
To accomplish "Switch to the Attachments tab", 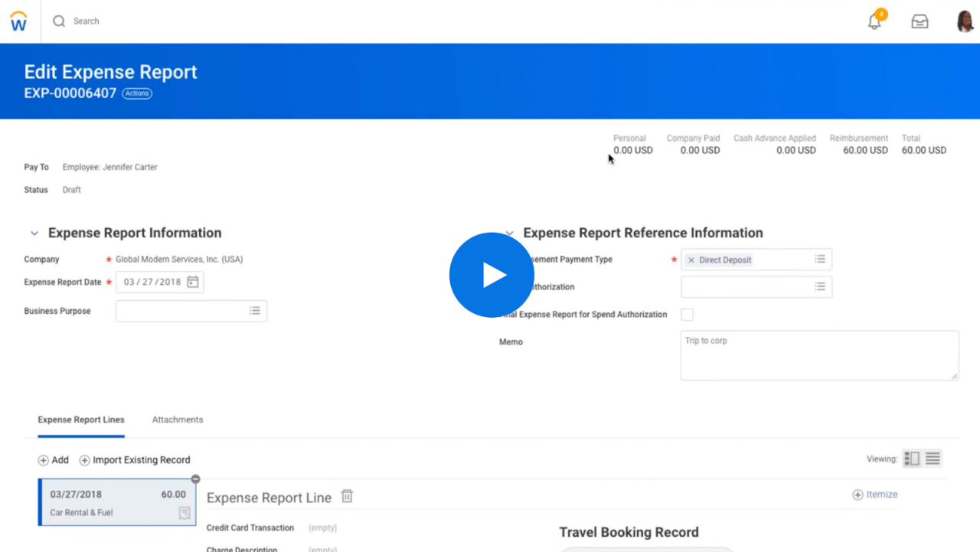I will [x=178, y=420].
